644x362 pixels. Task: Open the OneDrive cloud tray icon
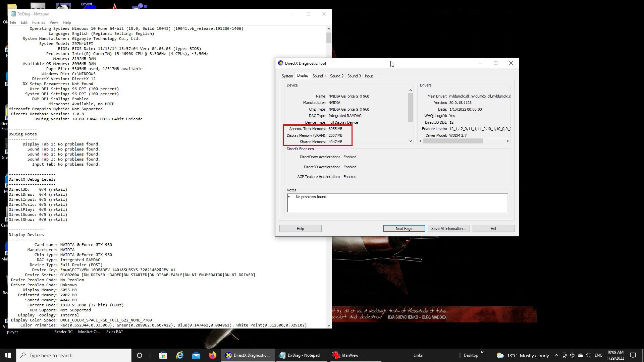pos(580,355)
